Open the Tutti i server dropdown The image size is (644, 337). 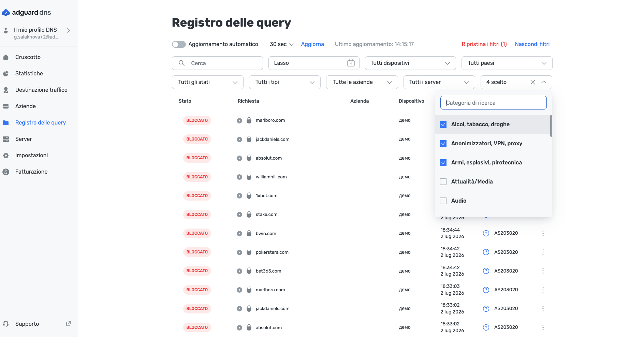pos(439,82)
